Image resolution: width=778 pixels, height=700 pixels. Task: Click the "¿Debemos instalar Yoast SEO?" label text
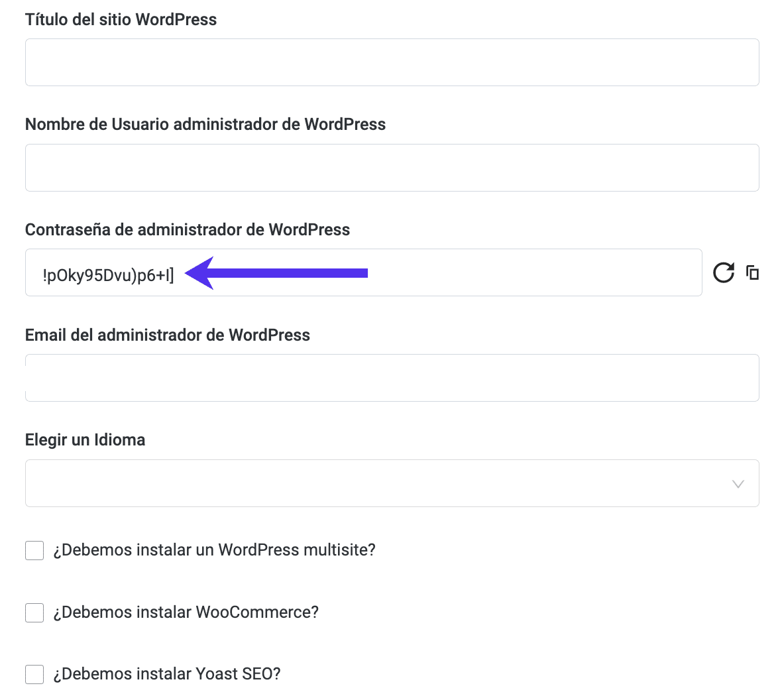pyautogui.click(x=166, y=674)
